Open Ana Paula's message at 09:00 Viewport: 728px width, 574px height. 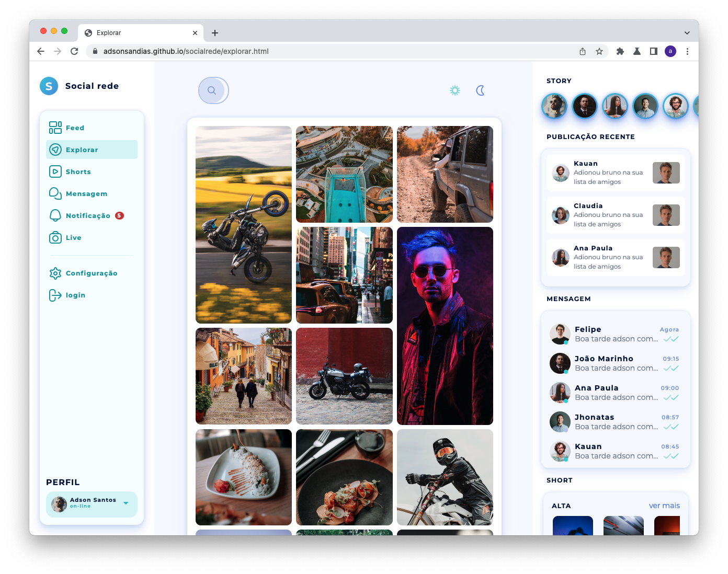[x=616, y=393]
